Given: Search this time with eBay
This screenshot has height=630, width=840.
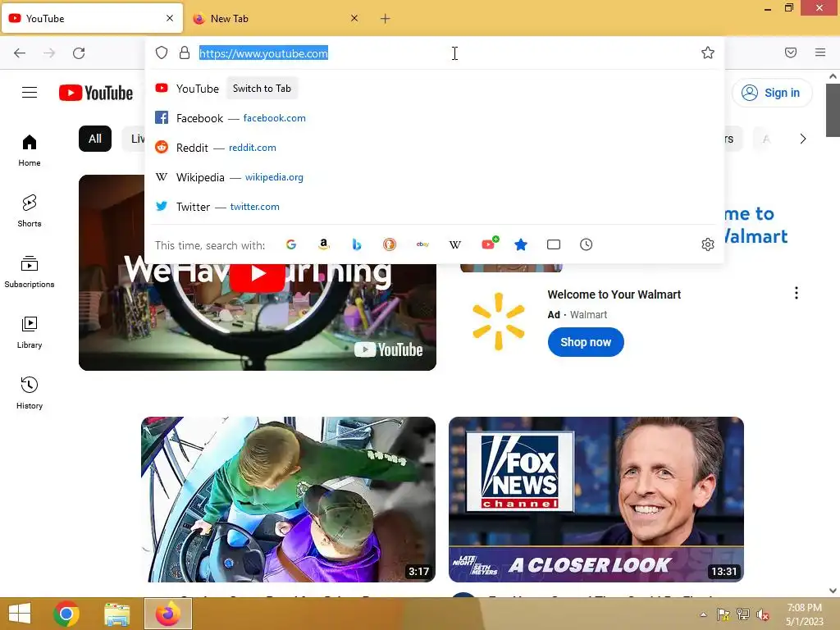Looking at the screenshot, I should pos(422,244).
